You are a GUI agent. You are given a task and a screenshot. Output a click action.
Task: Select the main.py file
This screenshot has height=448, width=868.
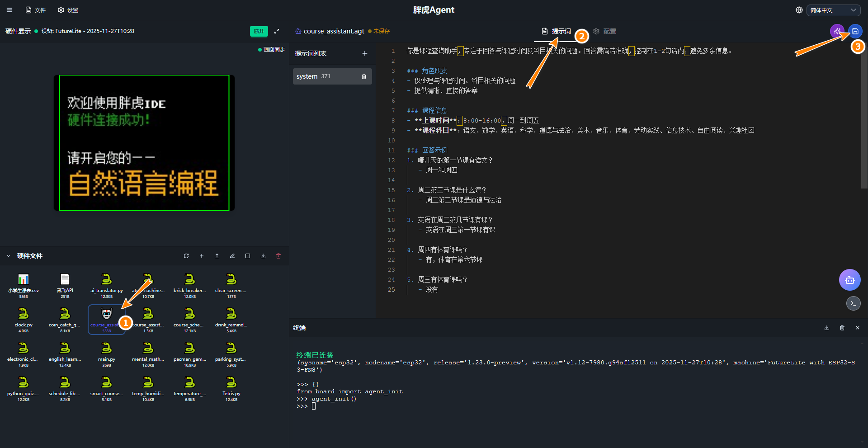click(x=107, y=353)
